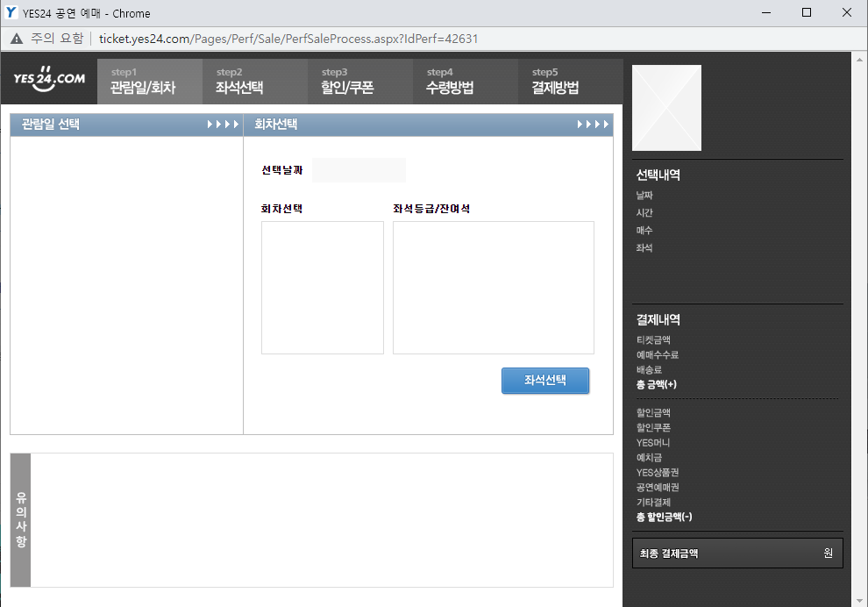Click the performance poster thumbnail placeholder

pos(666,107)
